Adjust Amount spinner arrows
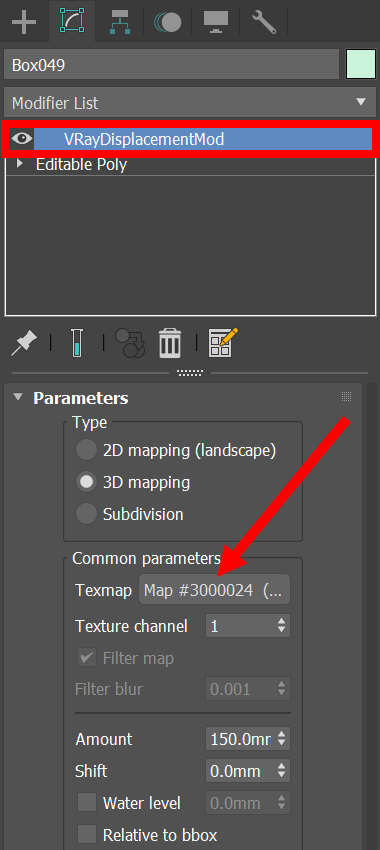This screenshot has width=380, height=850. (x=281, y=739)
